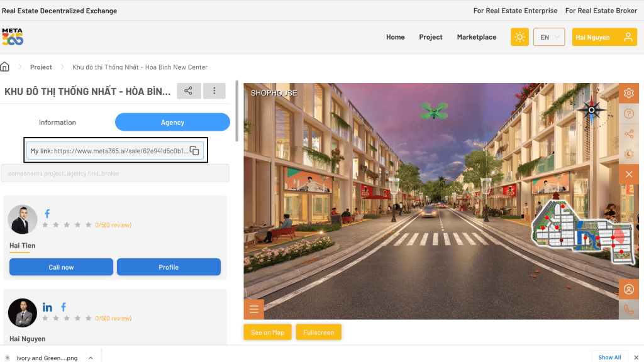Expand the Hai Nguyen account menu

click(604, 37)
